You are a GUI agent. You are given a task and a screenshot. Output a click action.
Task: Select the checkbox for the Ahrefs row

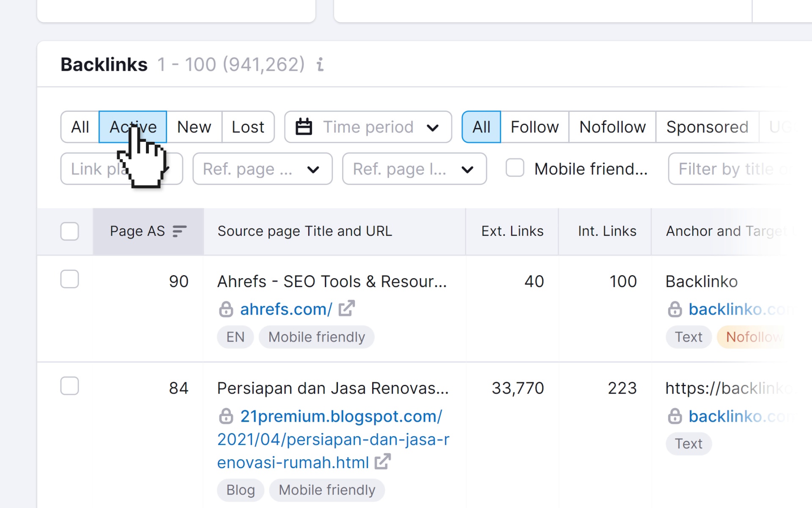coord(69,279)
